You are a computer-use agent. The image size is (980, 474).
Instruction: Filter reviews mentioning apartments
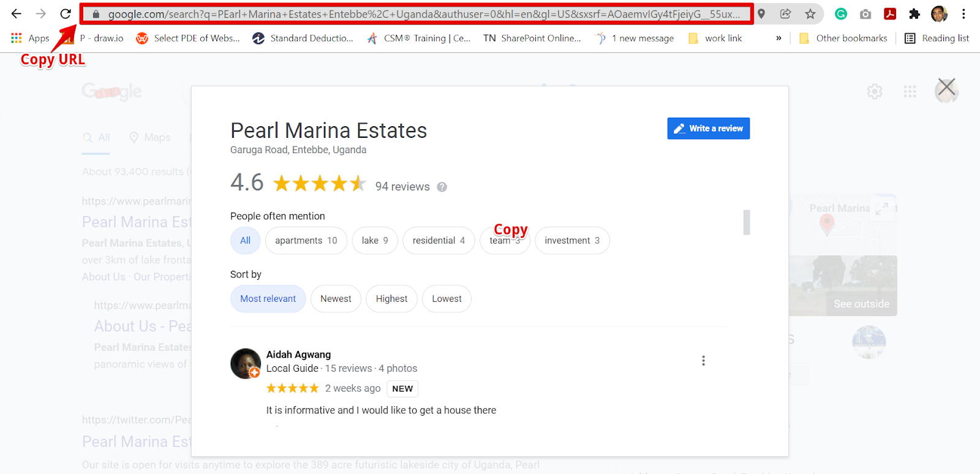[x=306, y=241]
